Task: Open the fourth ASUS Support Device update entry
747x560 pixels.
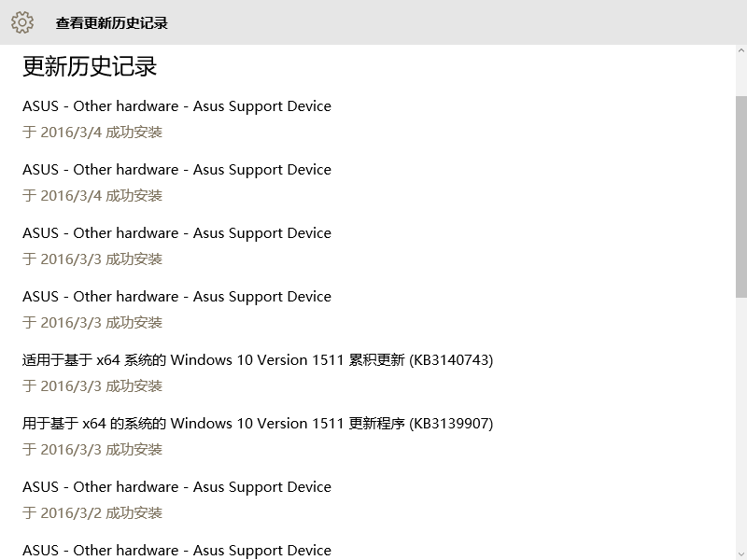Action: click(176, 297)
